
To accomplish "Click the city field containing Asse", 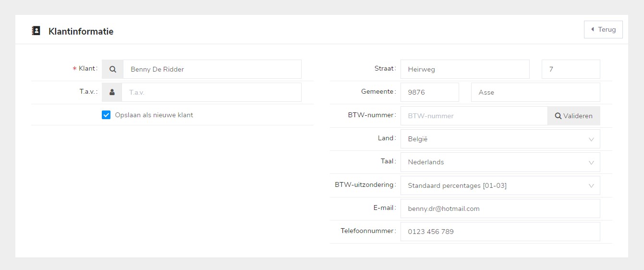I will tap(535, 92).
